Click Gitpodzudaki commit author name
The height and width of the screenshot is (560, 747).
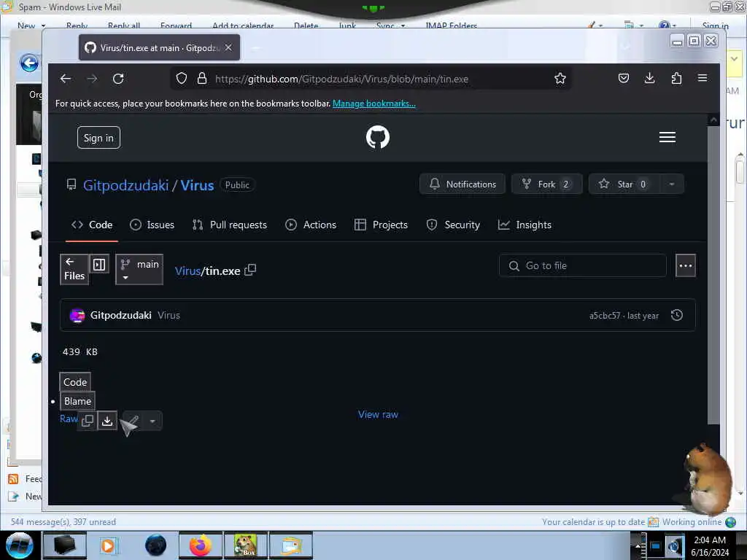click(x=121, y=315)
